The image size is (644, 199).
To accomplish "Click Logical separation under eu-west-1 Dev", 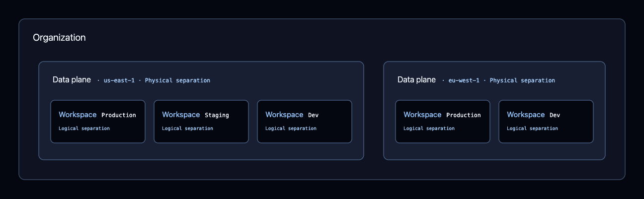I will click(532, 129).
